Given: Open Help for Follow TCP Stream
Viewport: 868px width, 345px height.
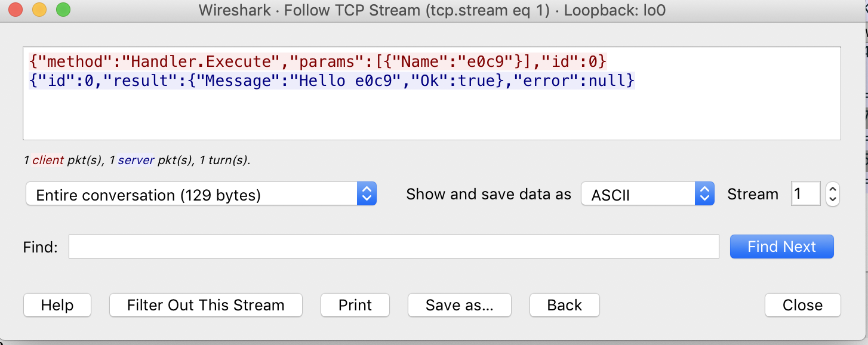Looking at the screenshot, I should coord(57,305).
